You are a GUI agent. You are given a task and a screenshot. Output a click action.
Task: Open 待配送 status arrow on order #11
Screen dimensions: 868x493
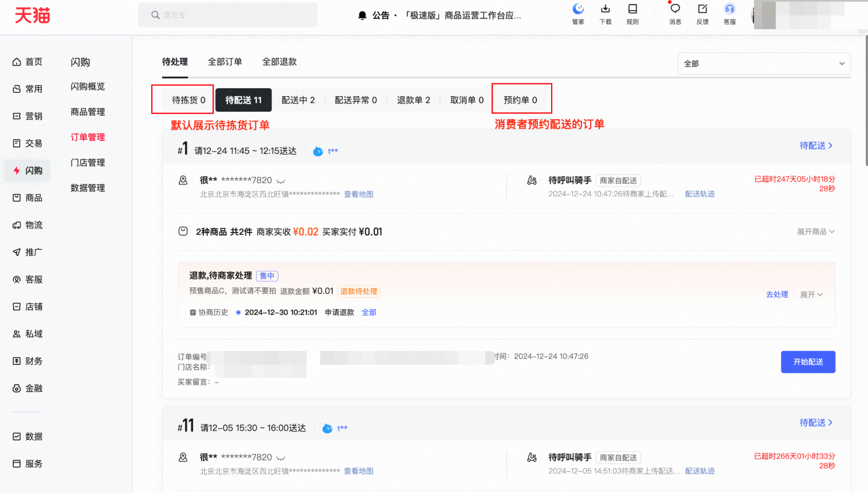[x=816, y=423]
